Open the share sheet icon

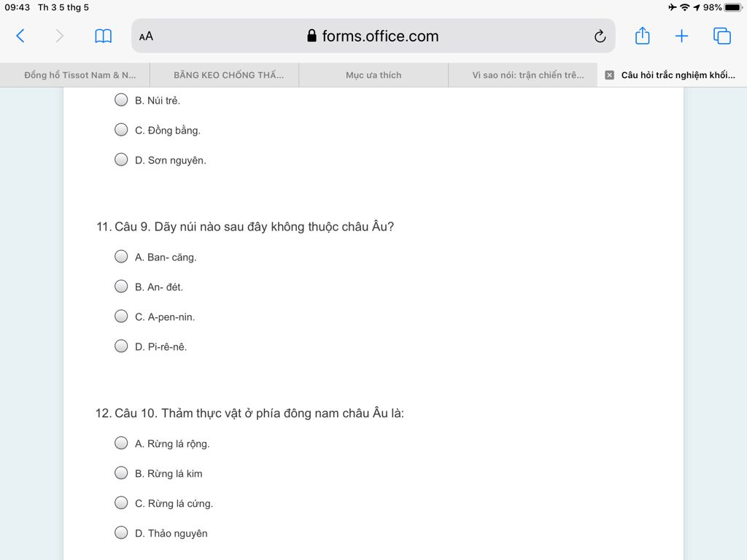point(642,36)
